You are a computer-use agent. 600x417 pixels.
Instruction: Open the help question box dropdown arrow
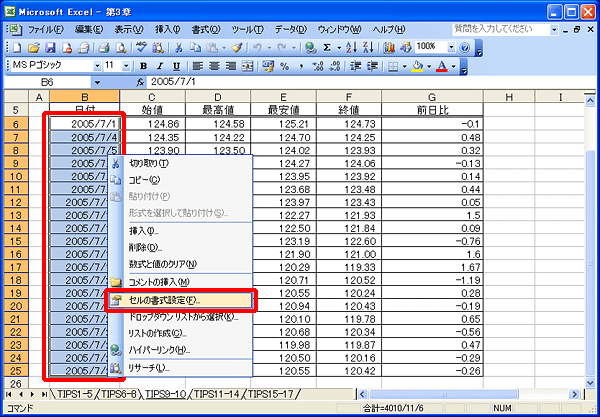pos(554,29)
